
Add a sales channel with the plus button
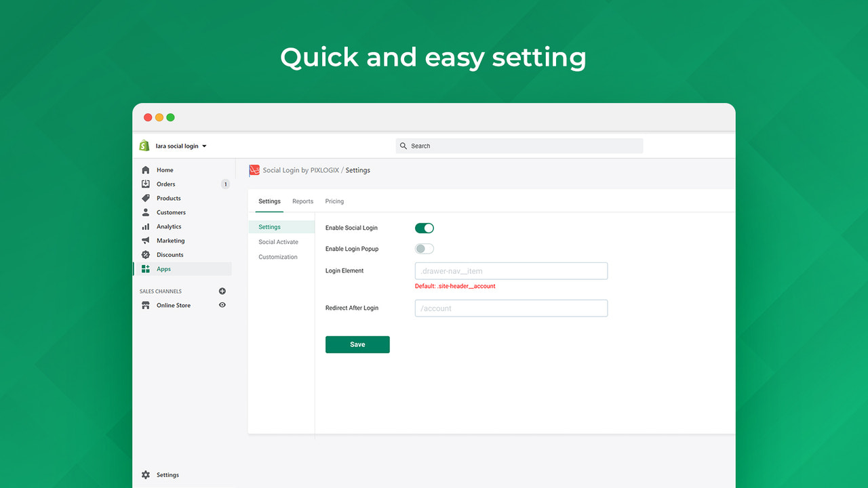[222, 291]
